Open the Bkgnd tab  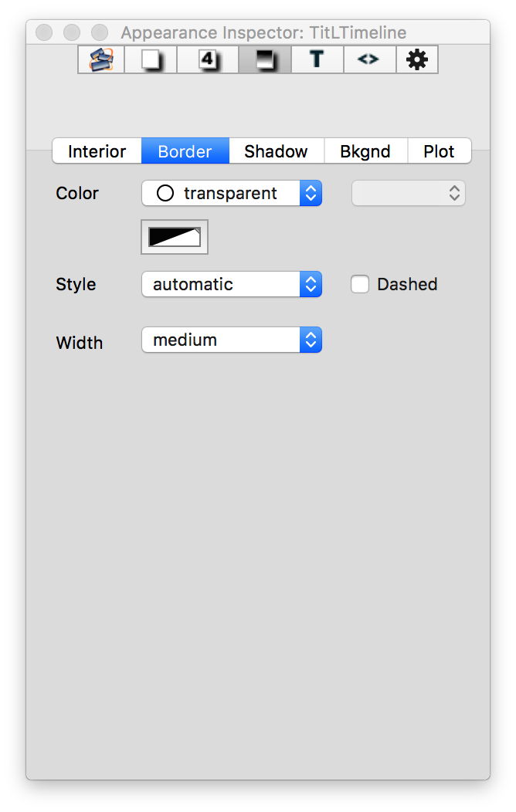(365, 151)
